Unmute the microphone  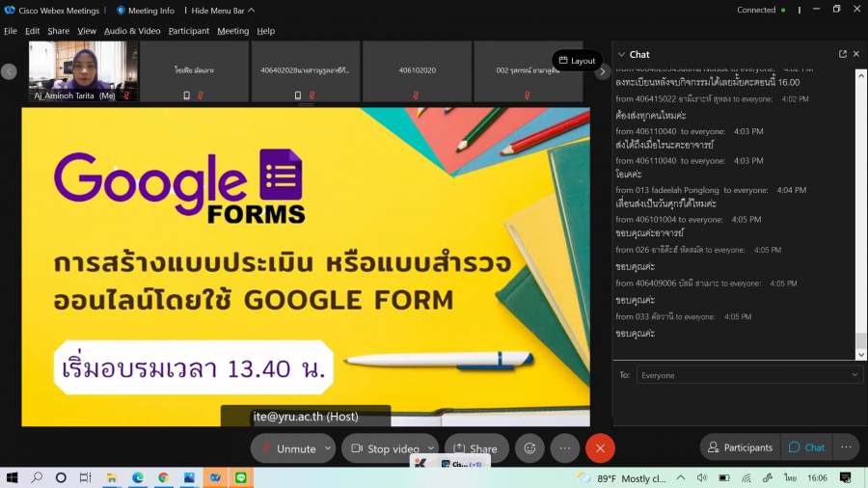point(286,448)
